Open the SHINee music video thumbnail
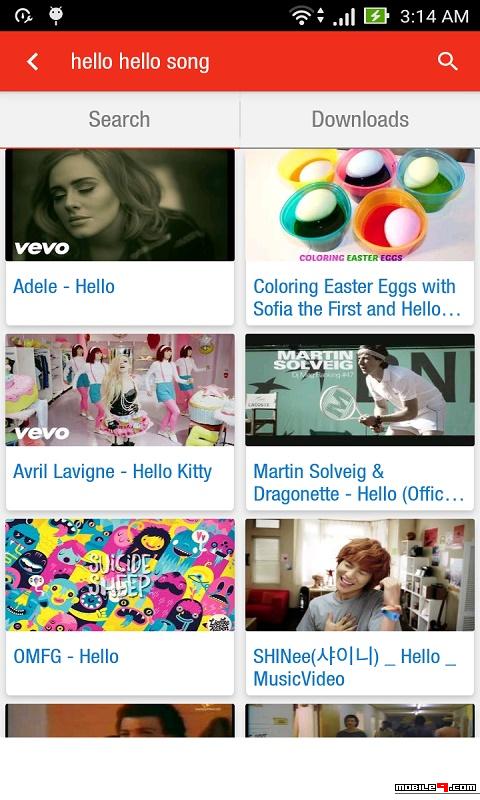The height and width of the screenshot is (800, 480). tap(360, 575)
